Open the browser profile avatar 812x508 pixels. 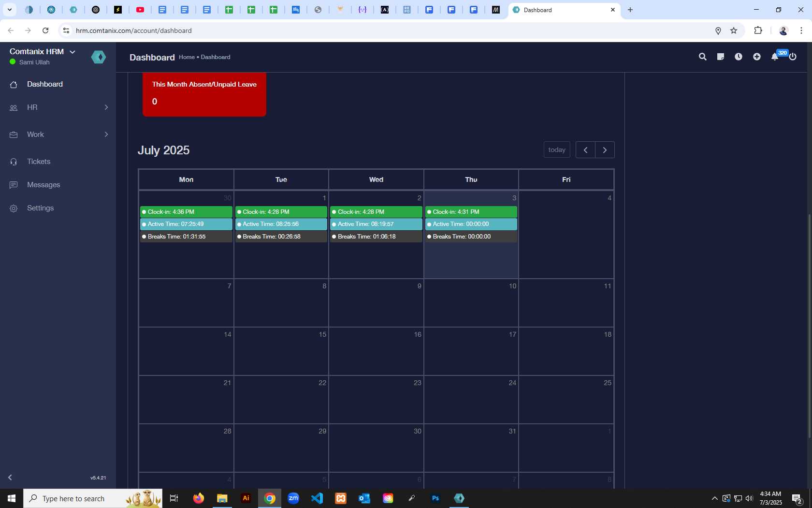(783, 30)
